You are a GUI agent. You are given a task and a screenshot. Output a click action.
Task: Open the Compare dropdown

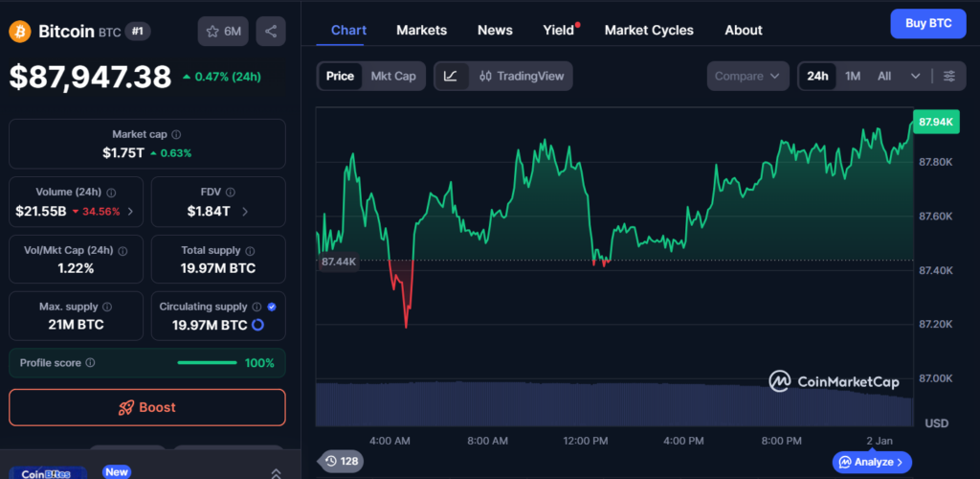[747, 76]
